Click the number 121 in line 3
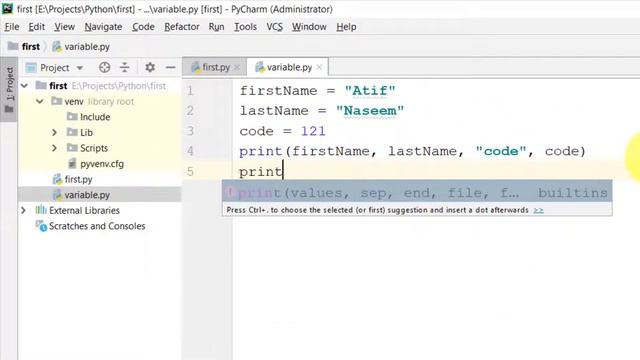 pos(313,131)
